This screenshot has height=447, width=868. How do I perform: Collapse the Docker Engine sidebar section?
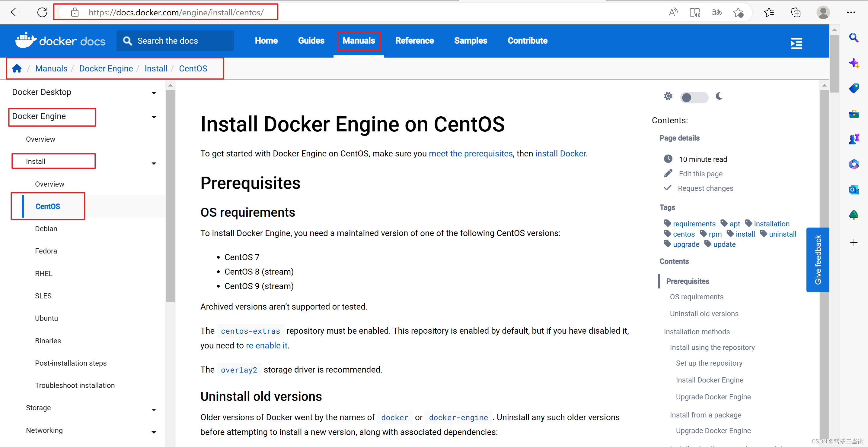[x=154, y=117]
